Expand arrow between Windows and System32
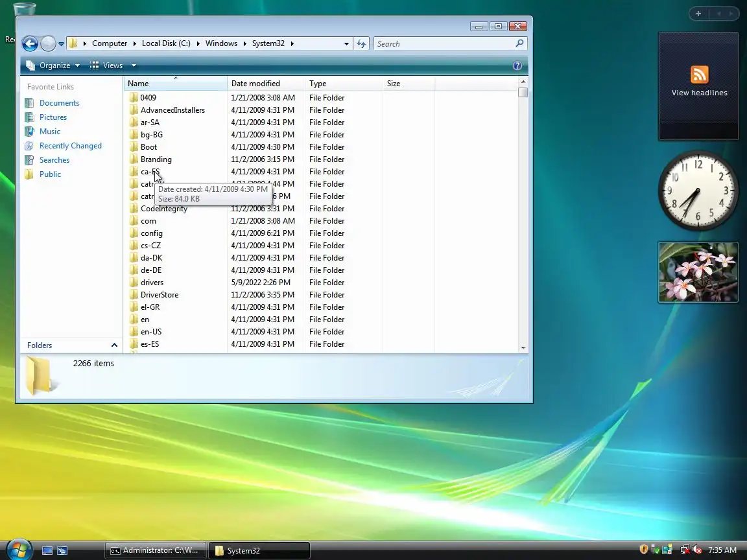Viewport: 747px width, 560px height. (x=245, y=44)
